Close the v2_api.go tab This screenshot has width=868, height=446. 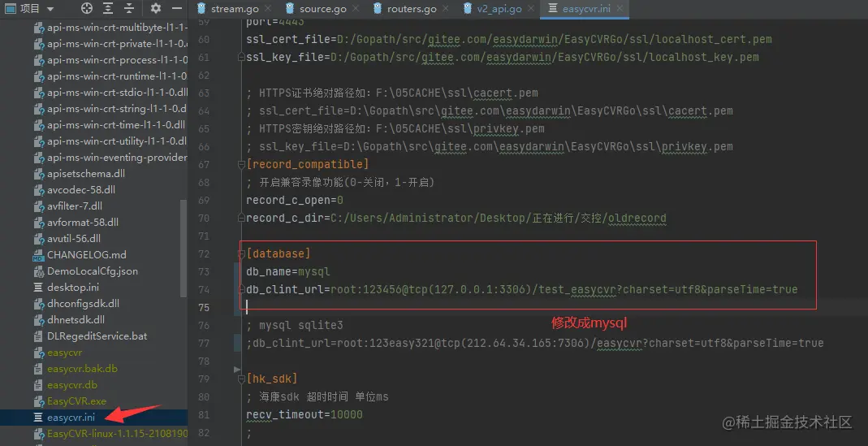pyautogui.click(x=531, y=8)
